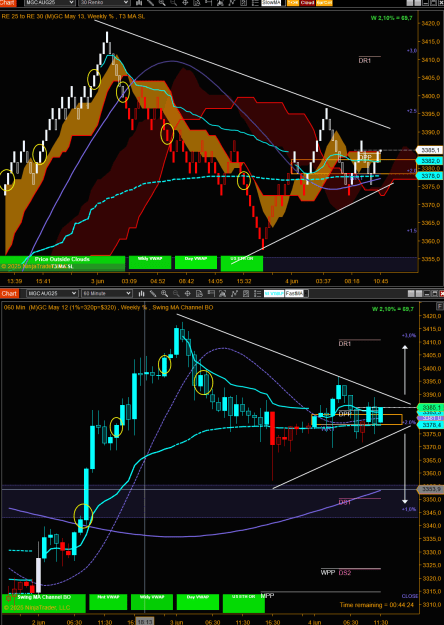
Task: Toggle the FastMA button in lower chart toolbar
Action: click(x=294, y=294)
